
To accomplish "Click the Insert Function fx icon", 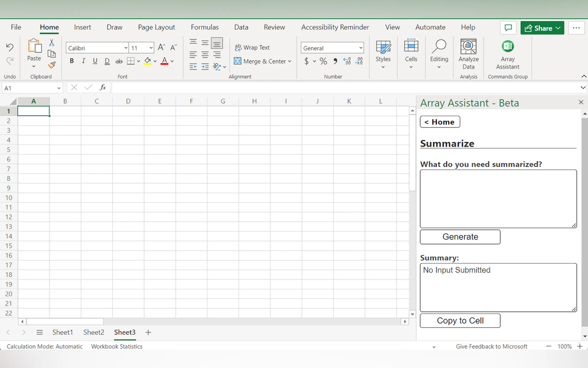I will (x=103, y=87).
